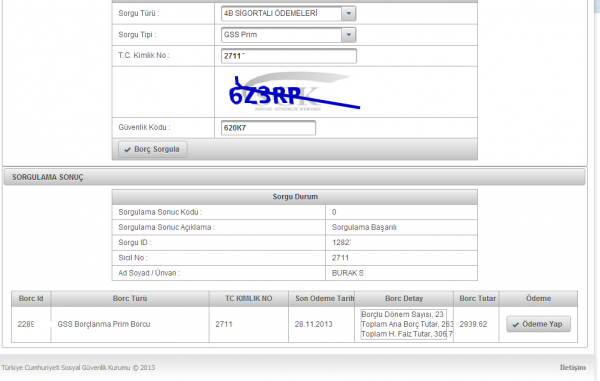600x381 pixels.
Task: Select the GSS Borçlanma Prim Borcu cell
Action: coord(130,324)
